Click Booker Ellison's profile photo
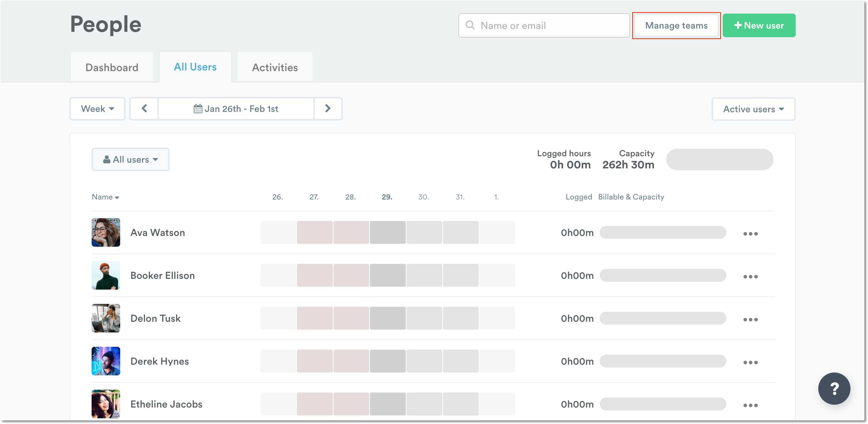 [106, 275]
